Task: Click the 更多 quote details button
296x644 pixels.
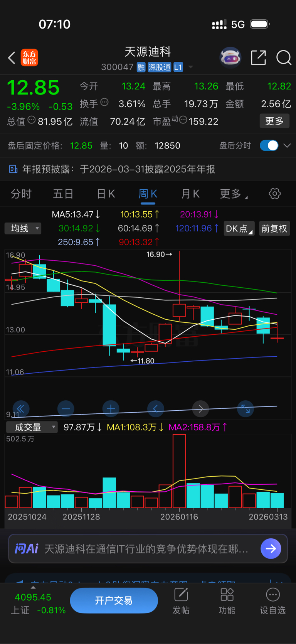Action: pyautogui.click(x=274, y=121)
